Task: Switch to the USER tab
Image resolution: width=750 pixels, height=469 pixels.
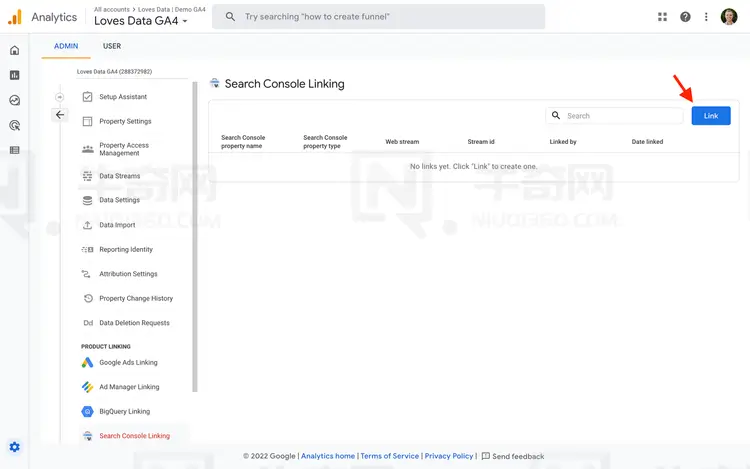Action: tap(112, 46)
